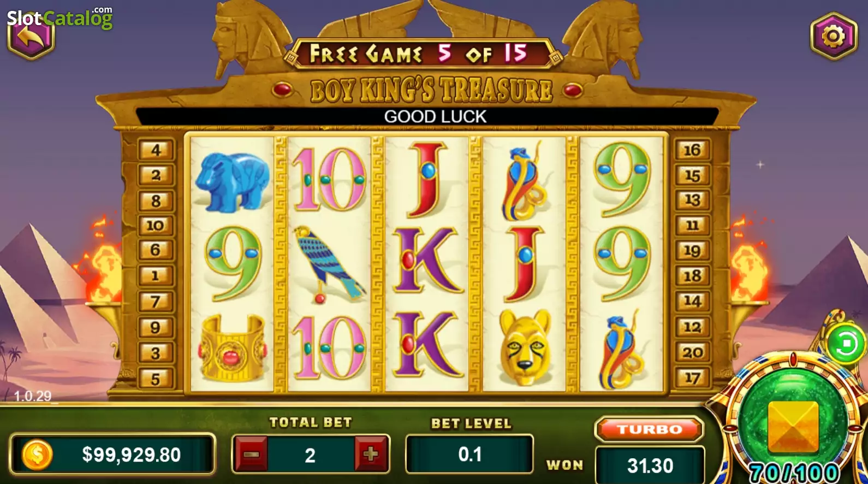Screen dimensions: 868x484
Task: Click the purple back arrow icon
Action: coord(31,38)
